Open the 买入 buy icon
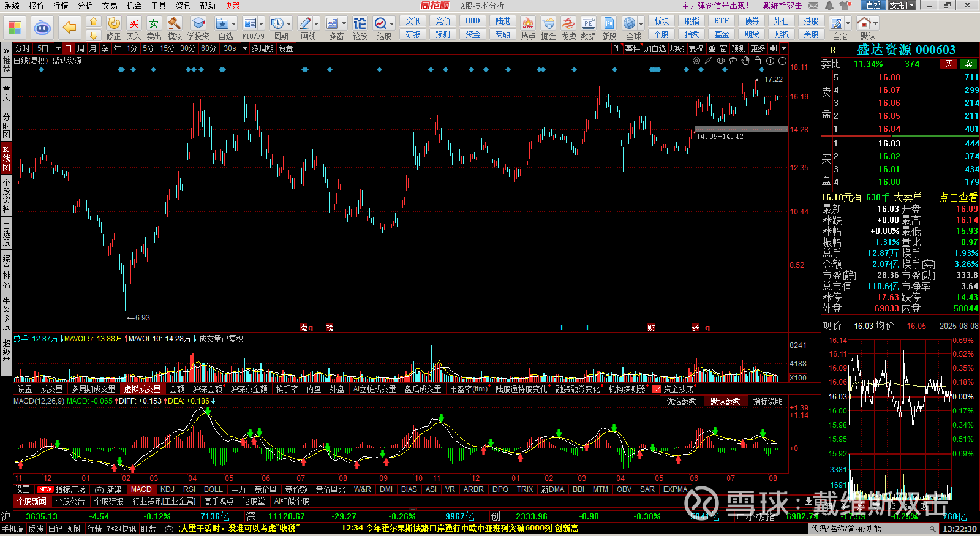Screen dimensions: 980x536 coord(134,23)
